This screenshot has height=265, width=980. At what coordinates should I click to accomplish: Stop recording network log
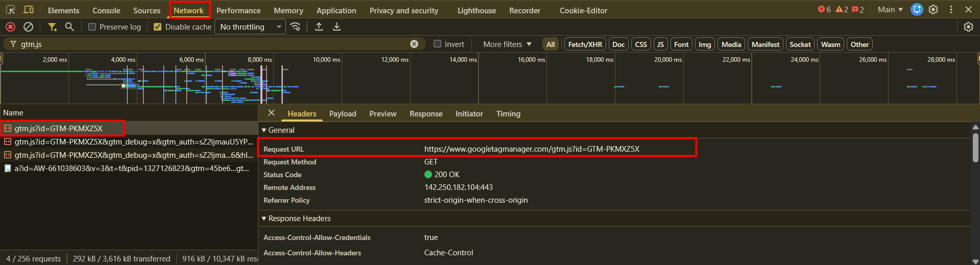(10, 27)
